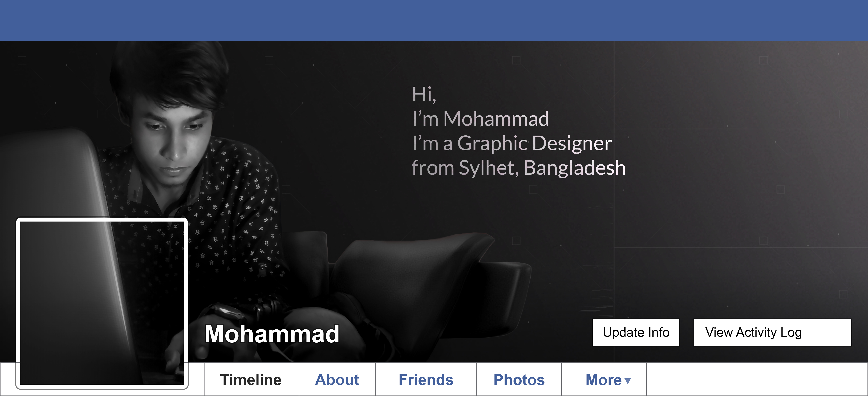This screenshot has width=868, height=396.
Task: Click the "Hi," greeting on cover
Action: click(x=424, y=94)
